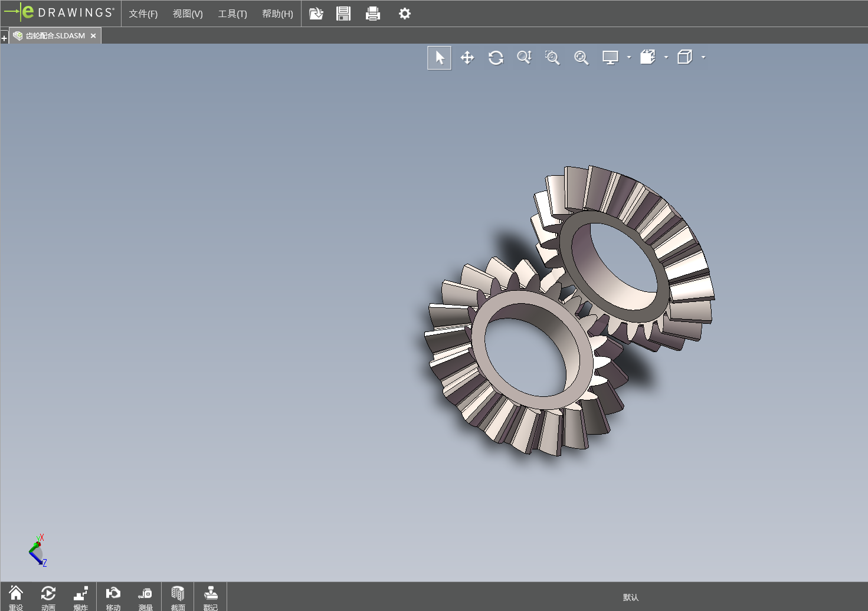Click the print icon
This screenshot has height=611, width=868.
tap(373, 14)
